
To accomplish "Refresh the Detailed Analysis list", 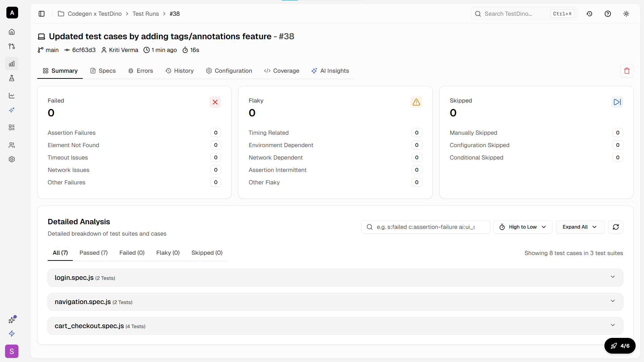I will (616, 227).
